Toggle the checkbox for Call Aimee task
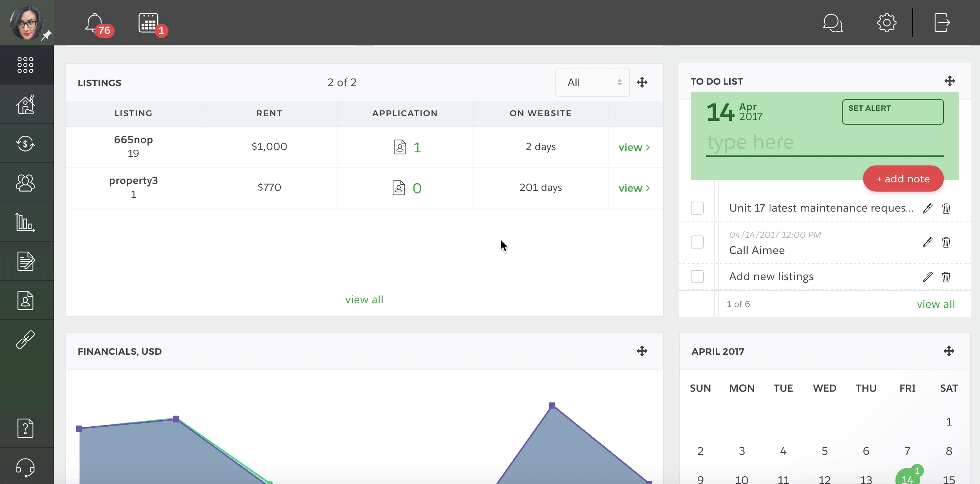 tap(698, 242)
